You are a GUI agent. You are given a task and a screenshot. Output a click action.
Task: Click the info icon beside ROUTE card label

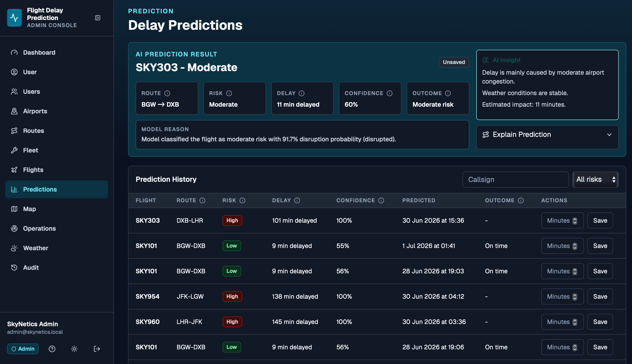(x=167, y=93)
